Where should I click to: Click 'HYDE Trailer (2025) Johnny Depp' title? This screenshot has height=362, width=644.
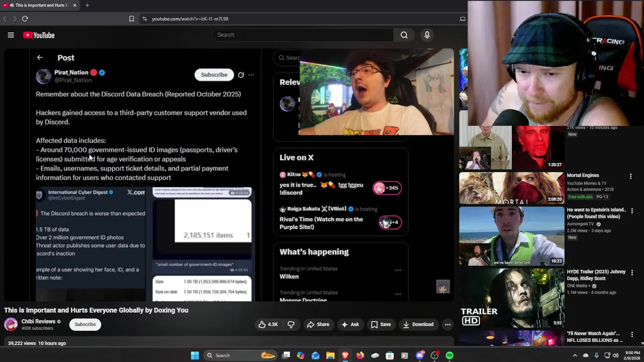pos(596,275)
